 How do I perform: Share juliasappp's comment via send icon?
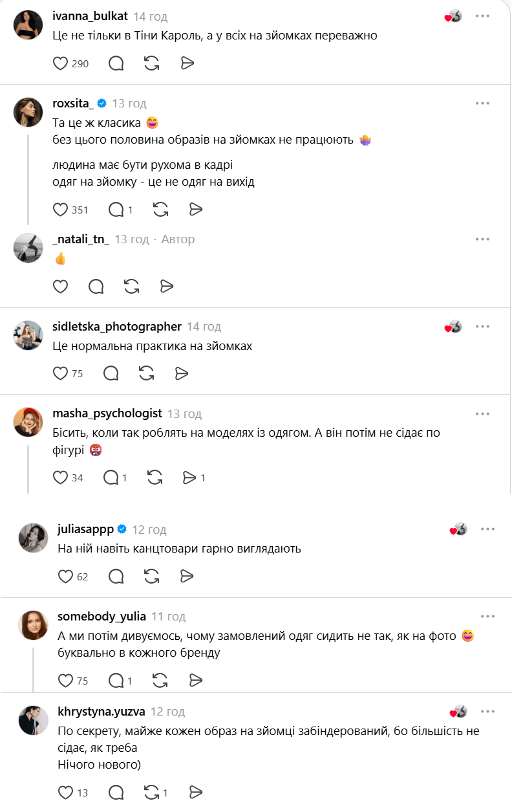click(187, 576)
